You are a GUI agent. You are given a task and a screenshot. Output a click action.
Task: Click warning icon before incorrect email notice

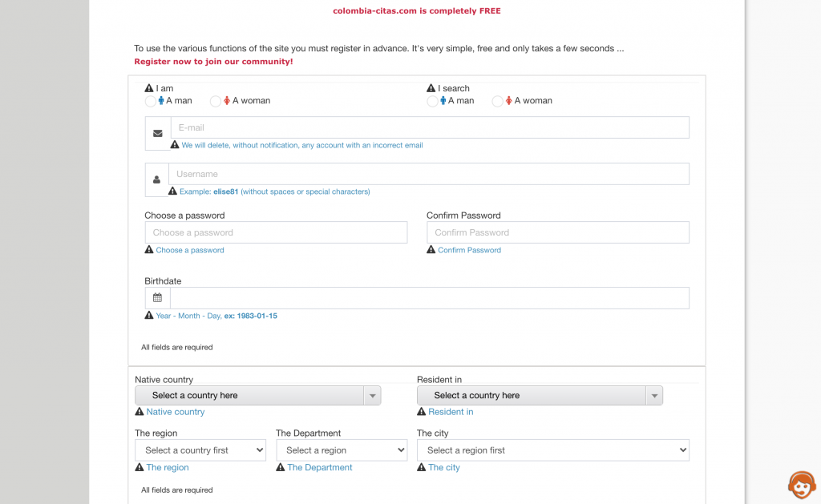click(175, 144)
